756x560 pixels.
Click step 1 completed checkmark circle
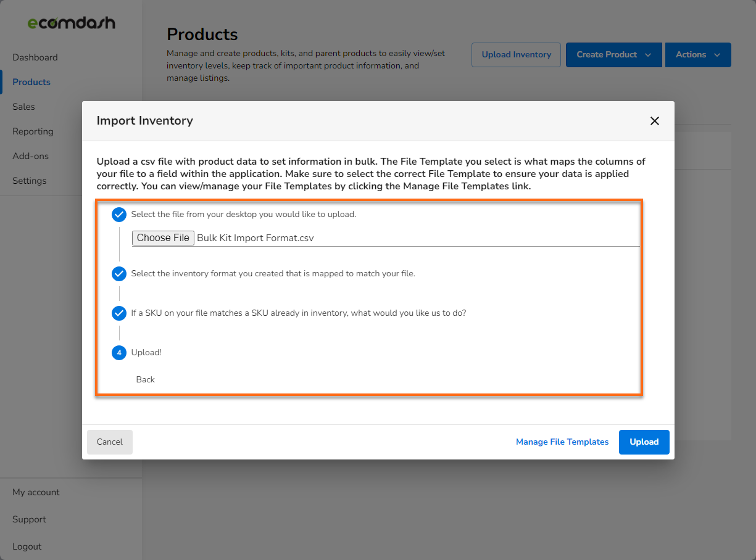tap(119, 215)
